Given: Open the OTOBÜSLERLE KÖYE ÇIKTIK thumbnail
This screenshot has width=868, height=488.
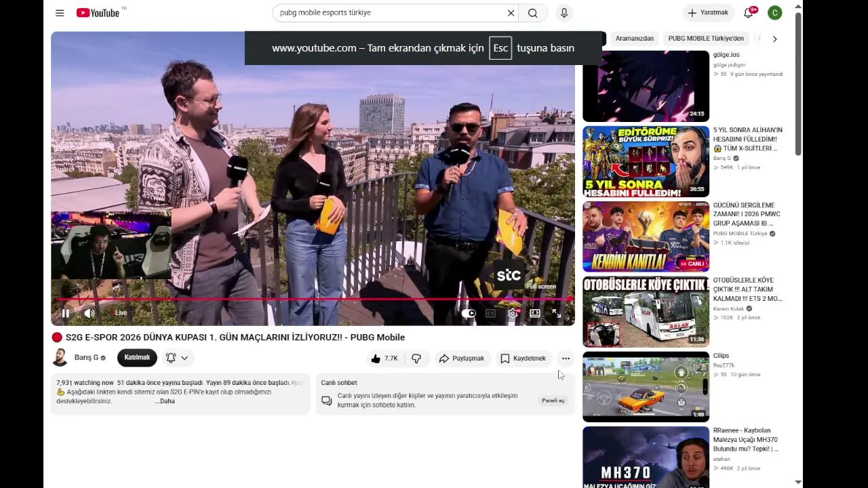Looking at the screenshot, I should click(646, 312).
